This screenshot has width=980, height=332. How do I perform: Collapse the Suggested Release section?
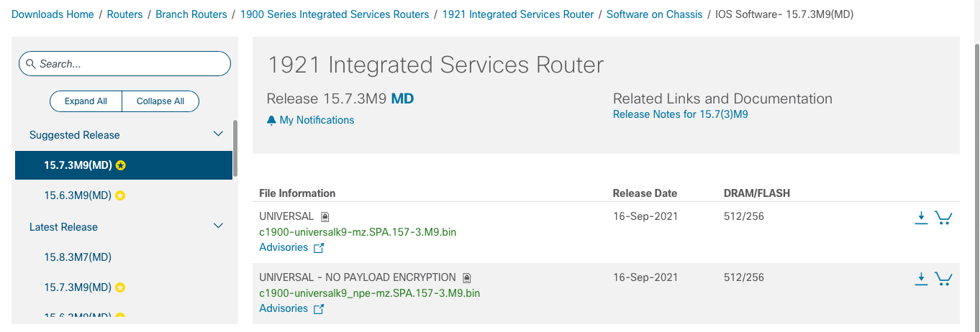coord(219,134)
